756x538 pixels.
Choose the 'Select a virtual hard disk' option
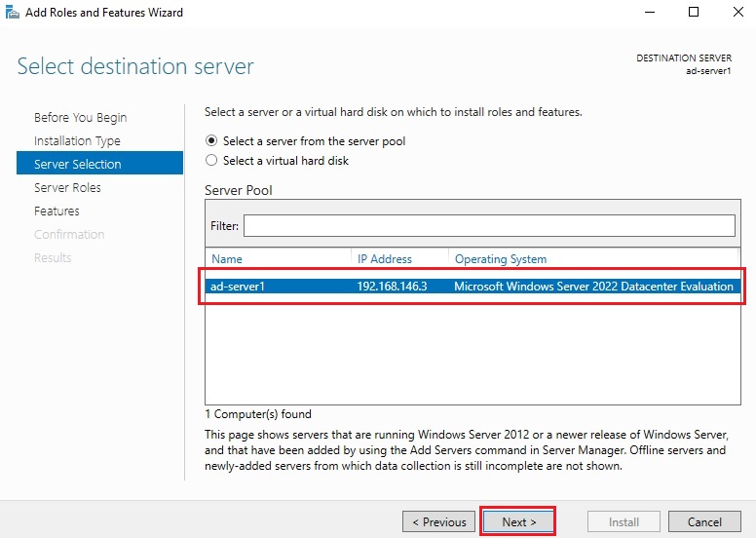(x=211, y=161)
